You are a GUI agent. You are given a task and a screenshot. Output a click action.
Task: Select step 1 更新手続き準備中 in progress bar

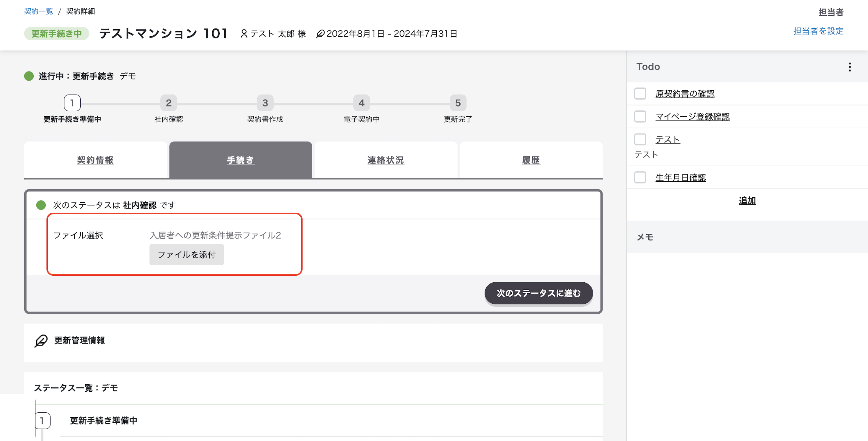(72, 103)
